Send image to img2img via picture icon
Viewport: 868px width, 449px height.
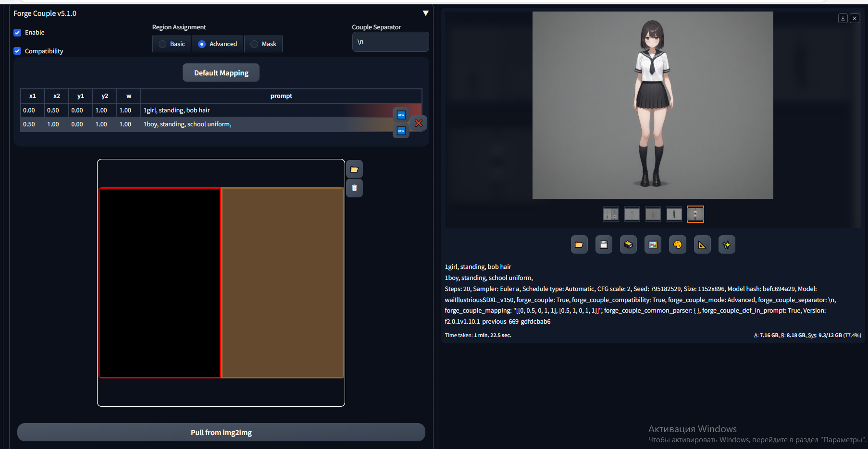point(653,245)
